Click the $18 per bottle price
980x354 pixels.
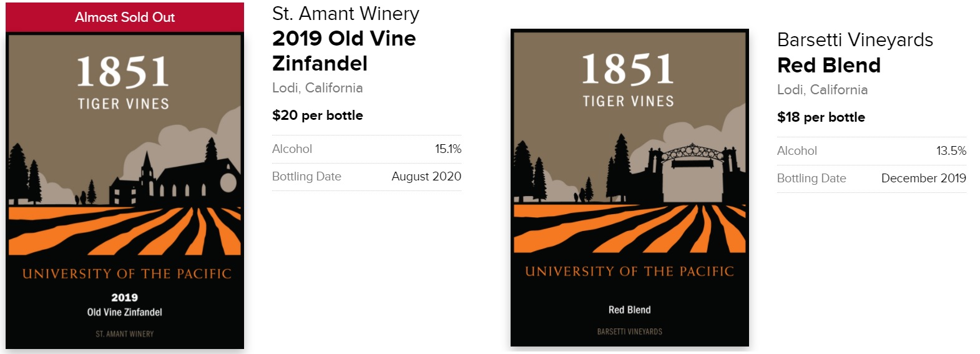pos(820,117)
